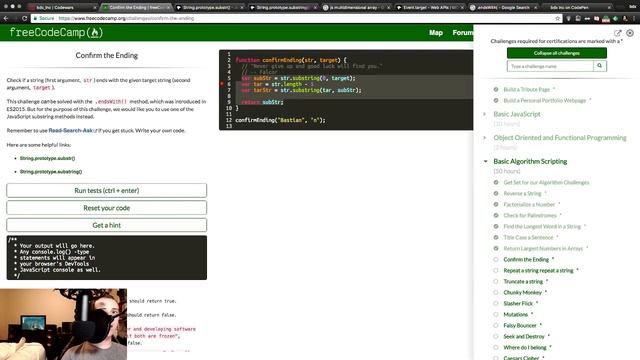Screen dimensions: 640x360
Task: Switch to the js multidimensional array tab
Action: (357, 7)
